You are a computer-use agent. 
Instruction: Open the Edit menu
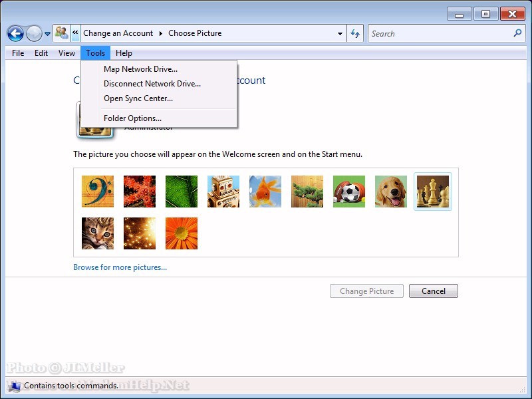tap(41, 53)
